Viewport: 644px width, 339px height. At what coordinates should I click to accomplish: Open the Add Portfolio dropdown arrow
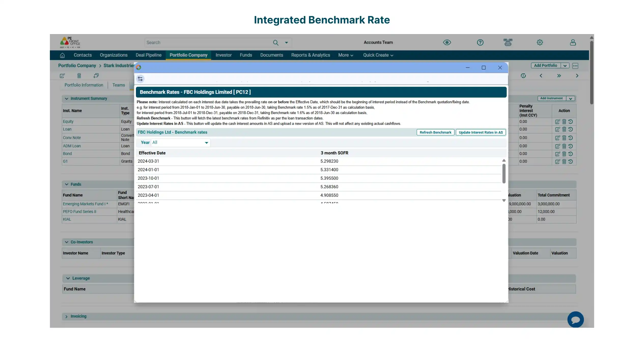pyautogui.click(x=565, y=66)
